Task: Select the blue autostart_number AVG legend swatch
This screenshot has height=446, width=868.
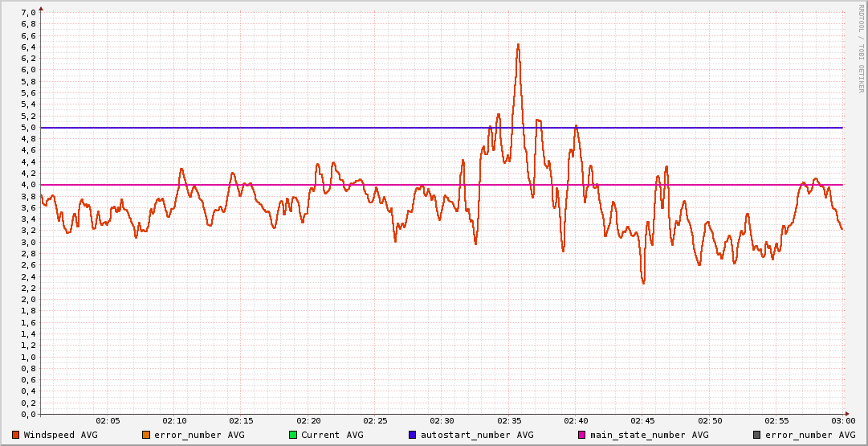Action: point(413,435)
